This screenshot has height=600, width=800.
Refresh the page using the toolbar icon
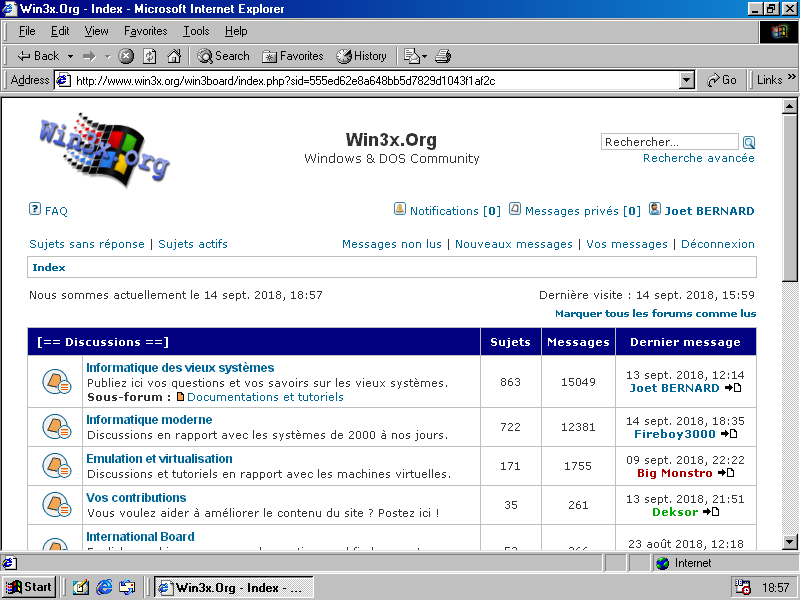150,56
